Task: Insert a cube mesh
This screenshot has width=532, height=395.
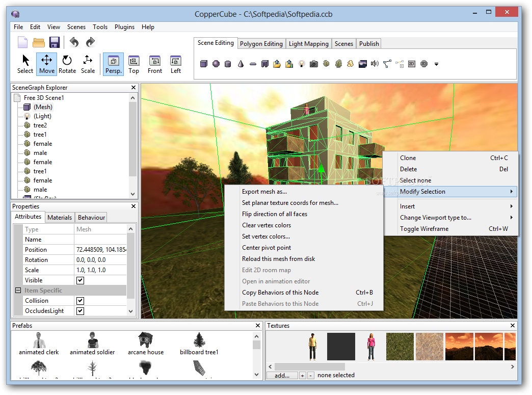Action: 203,64
